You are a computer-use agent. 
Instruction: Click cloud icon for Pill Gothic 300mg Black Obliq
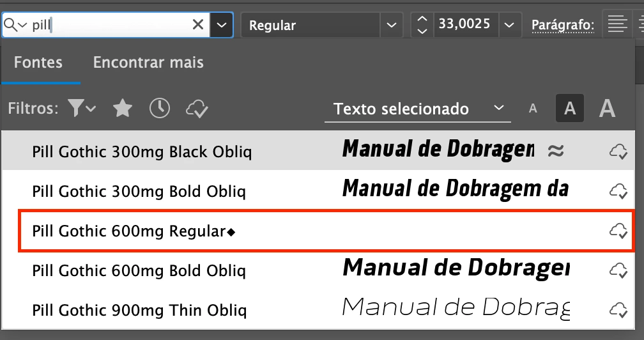(x=618, y=151)
